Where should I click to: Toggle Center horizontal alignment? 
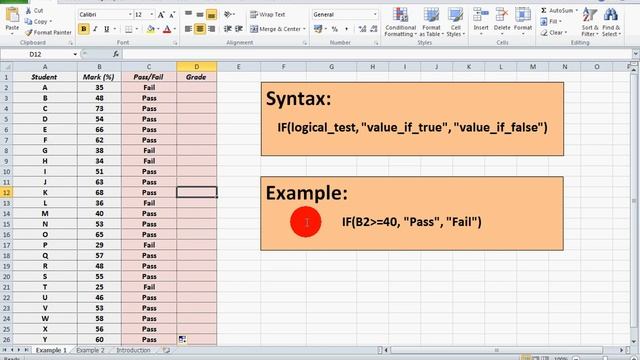click(200, 29)
